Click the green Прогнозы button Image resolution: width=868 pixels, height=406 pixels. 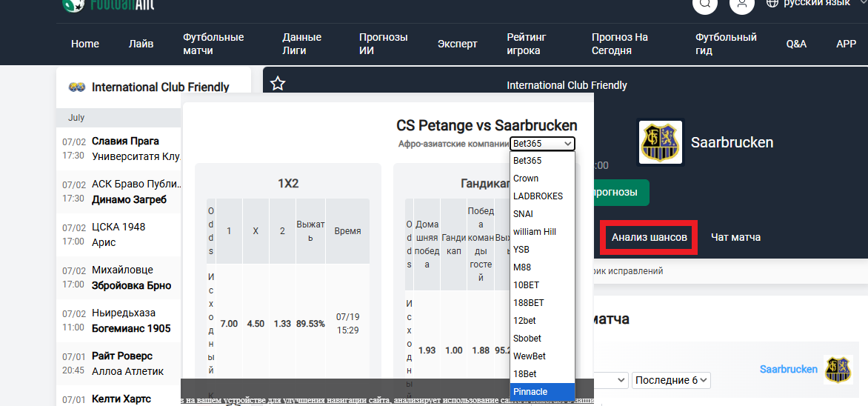tap(613, 192)
